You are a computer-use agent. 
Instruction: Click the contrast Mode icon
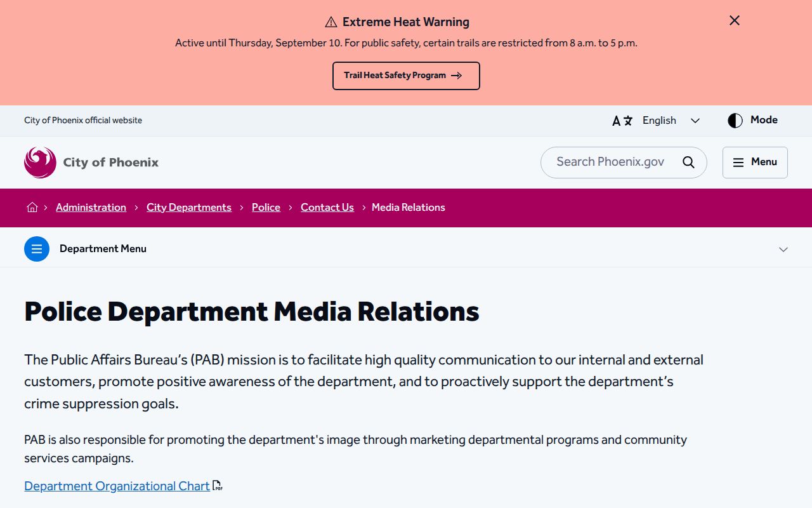point(735,121)
